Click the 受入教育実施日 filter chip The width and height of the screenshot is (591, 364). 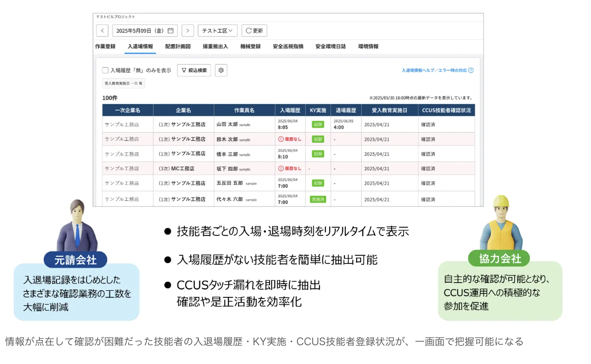[x=124, y=83]
